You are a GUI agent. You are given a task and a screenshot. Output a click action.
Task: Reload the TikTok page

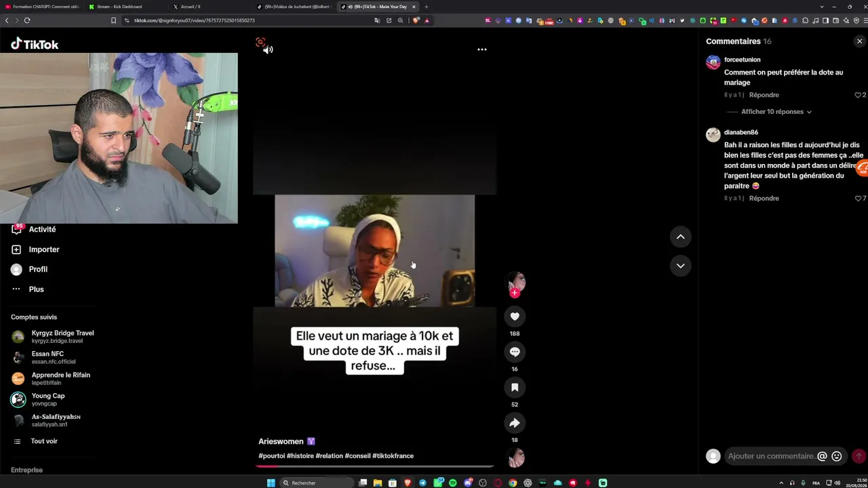27,20
